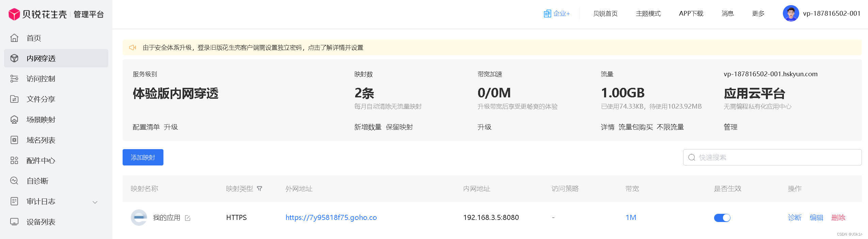The image size is (868, 239).
Task: Click the 访问控制 sliders icon
Action: pyautogui.click(x=14, y=79)
